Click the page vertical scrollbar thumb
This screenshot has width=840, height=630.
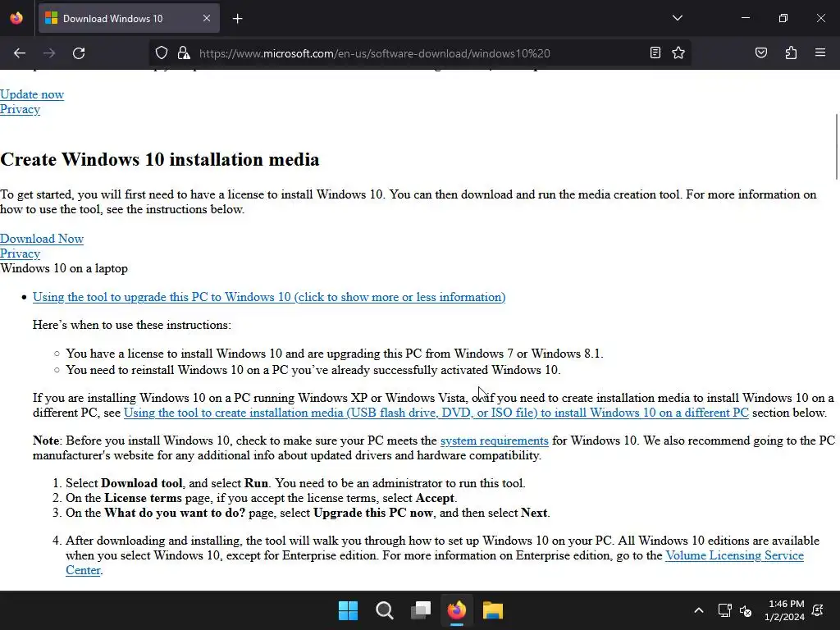[x=836, y=146]
